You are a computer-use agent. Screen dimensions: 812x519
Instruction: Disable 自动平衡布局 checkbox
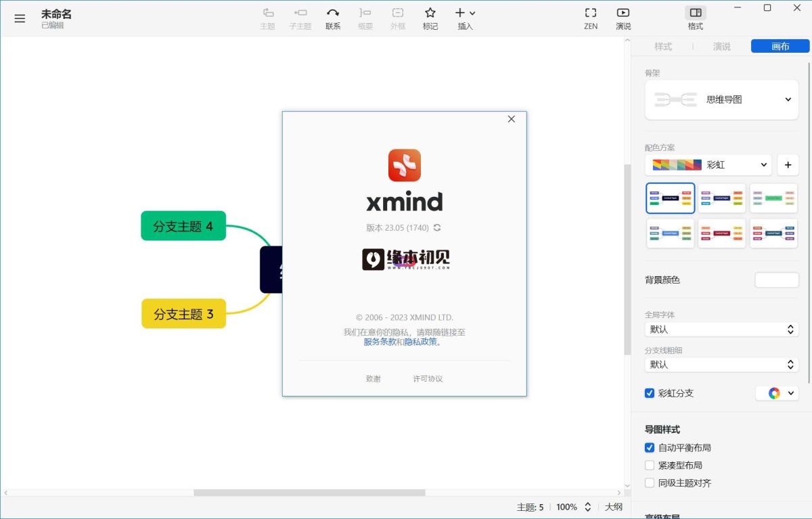pos(650,448)
